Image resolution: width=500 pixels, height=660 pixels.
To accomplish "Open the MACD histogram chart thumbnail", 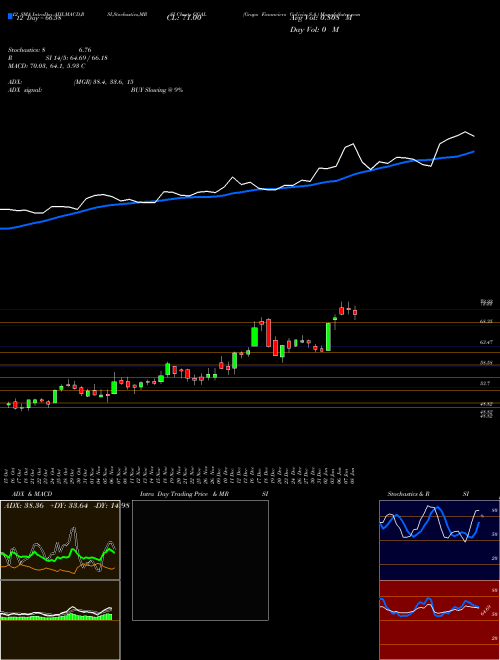I will click(60, 620).
